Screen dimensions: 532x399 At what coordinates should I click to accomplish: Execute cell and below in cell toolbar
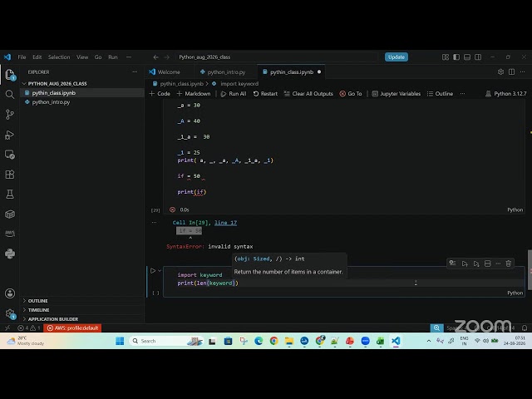click(x=476, y=264)
